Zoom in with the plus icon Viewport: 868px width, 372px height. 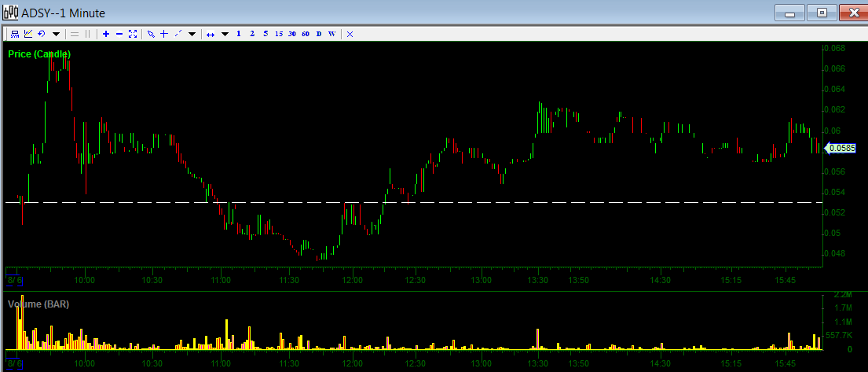point(106,34)
